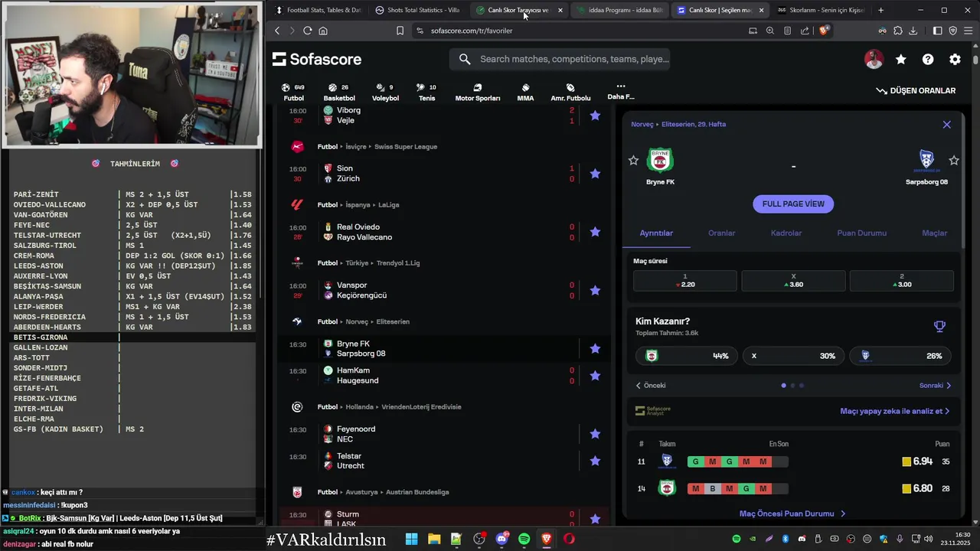Go to Sonraki prediction card
Screen dimensions: 980x551
click(935, 386)
